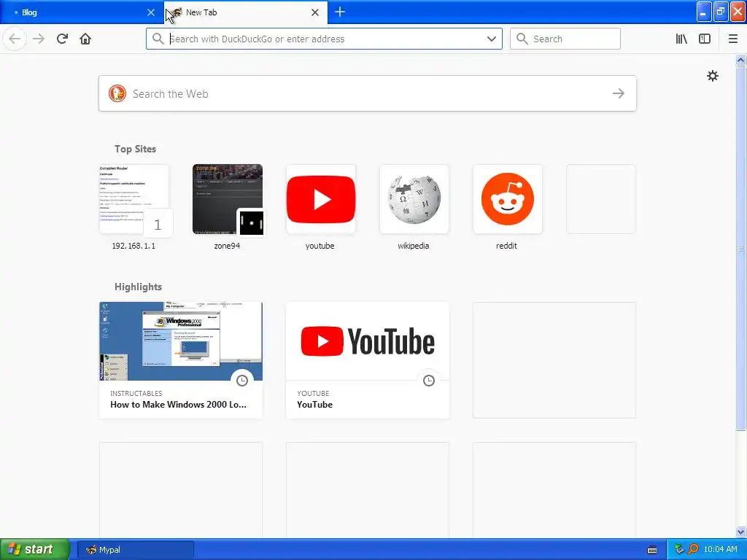
Task: Open the wikipedia top site tile
Action: point(414,199)
